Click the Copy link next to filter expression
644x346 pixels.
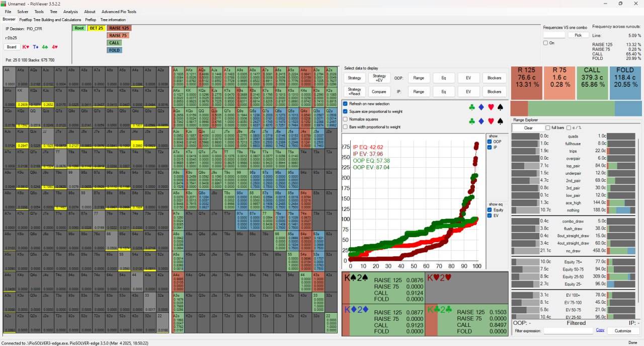coord(600,330)
